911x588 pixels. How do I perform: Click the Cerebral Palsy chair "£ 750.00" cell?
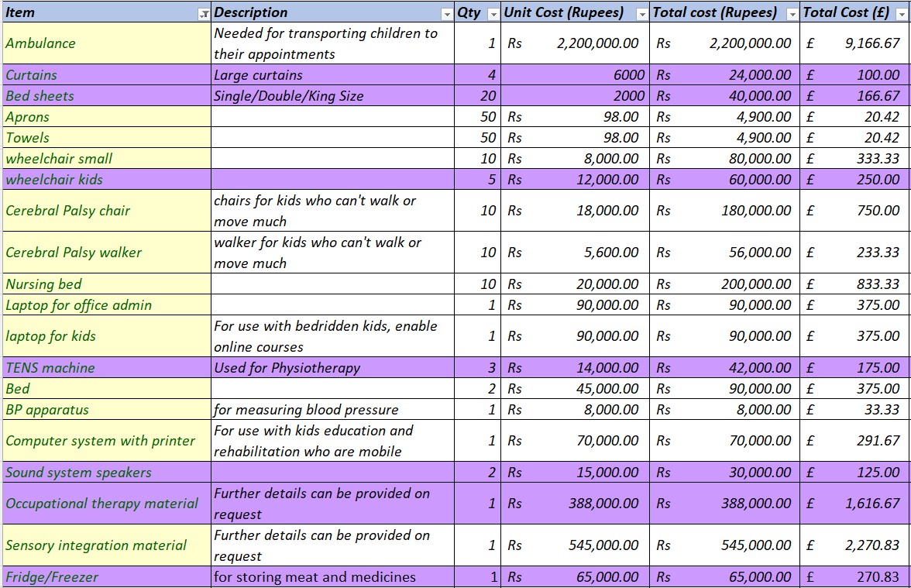point(854,211)
